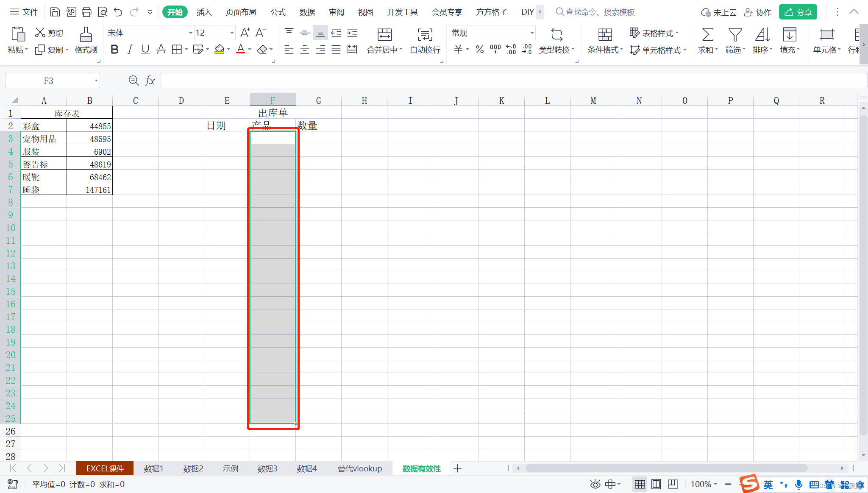Click the AutoSum sigma icon
Screen dimensions: 868x493
[x=707, y=35]
